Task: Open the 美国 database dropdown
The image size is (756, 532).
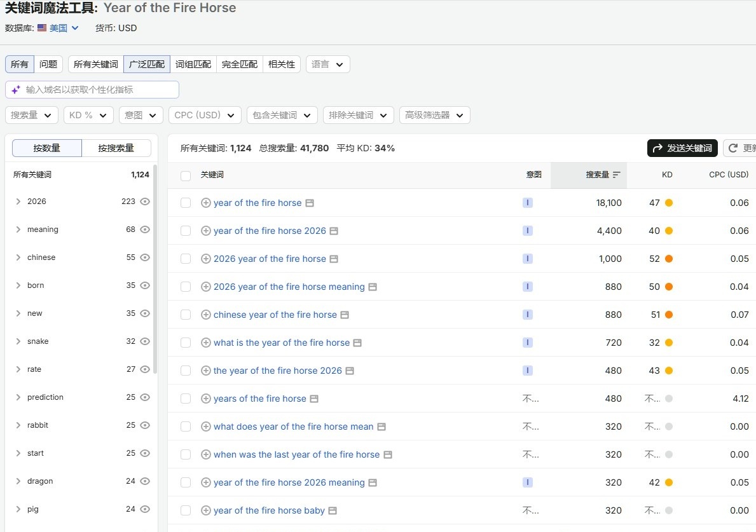Action: pyautogui.click(x=64, y=28)
